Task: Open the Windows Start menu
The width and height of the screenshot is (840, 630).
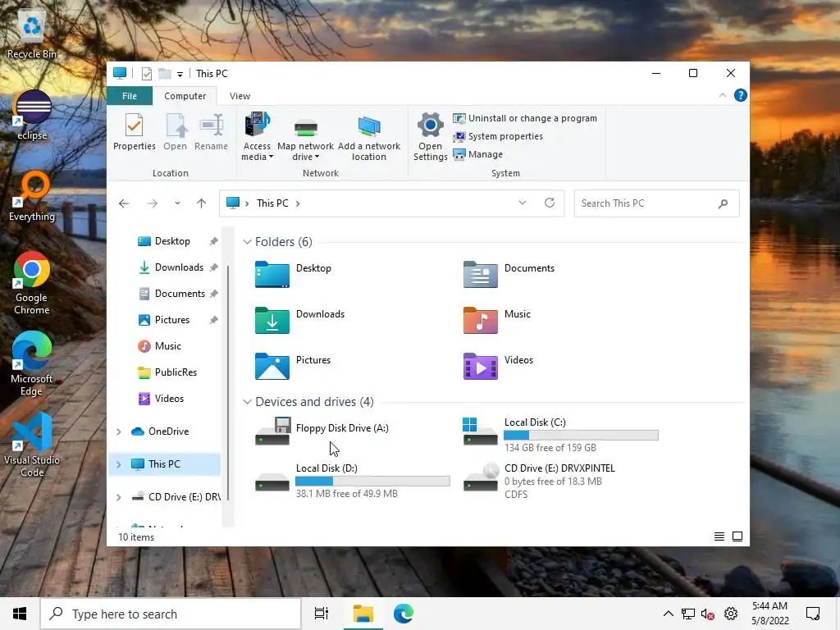Action: click(20, 614)
